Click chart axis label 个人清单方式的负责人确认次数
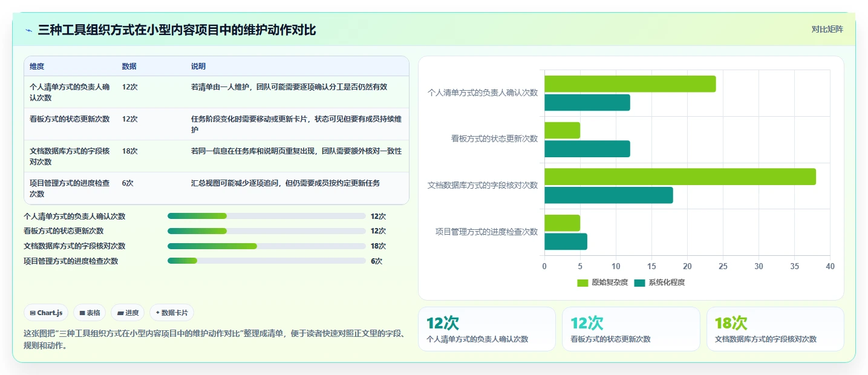 pos(483,93)
